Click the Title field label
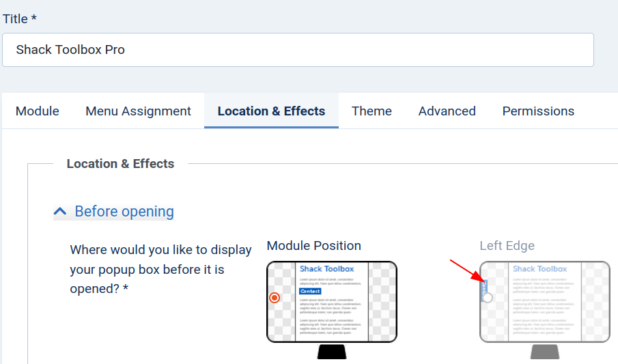Screen dimensions: 618x364 (20, 19)
